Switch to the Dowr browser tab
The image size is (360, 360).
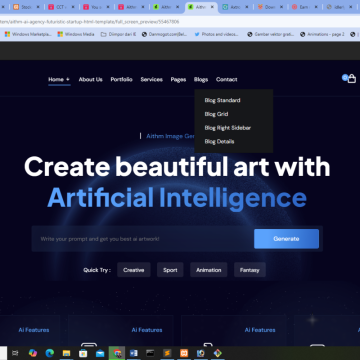(270, 7)
